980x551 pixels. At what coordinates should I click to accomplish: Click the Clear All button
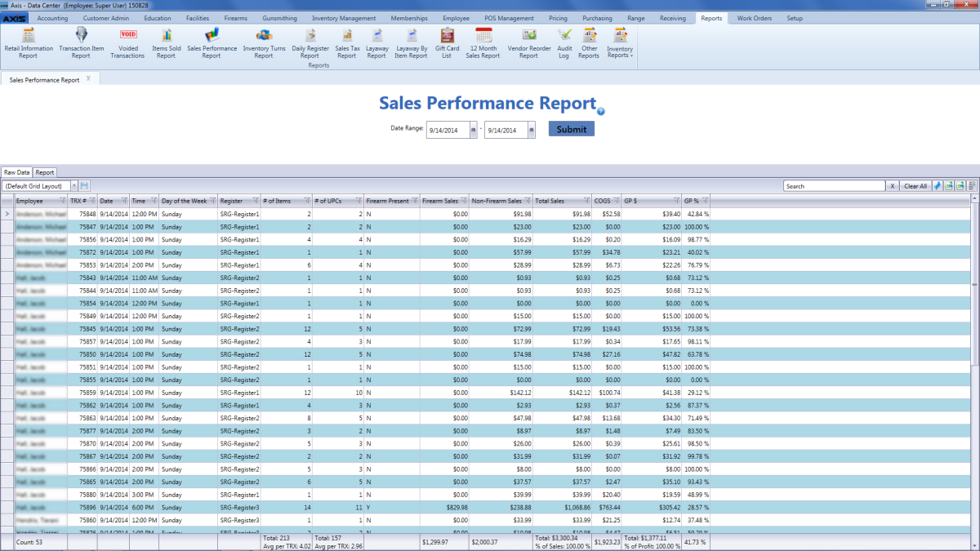915,186
